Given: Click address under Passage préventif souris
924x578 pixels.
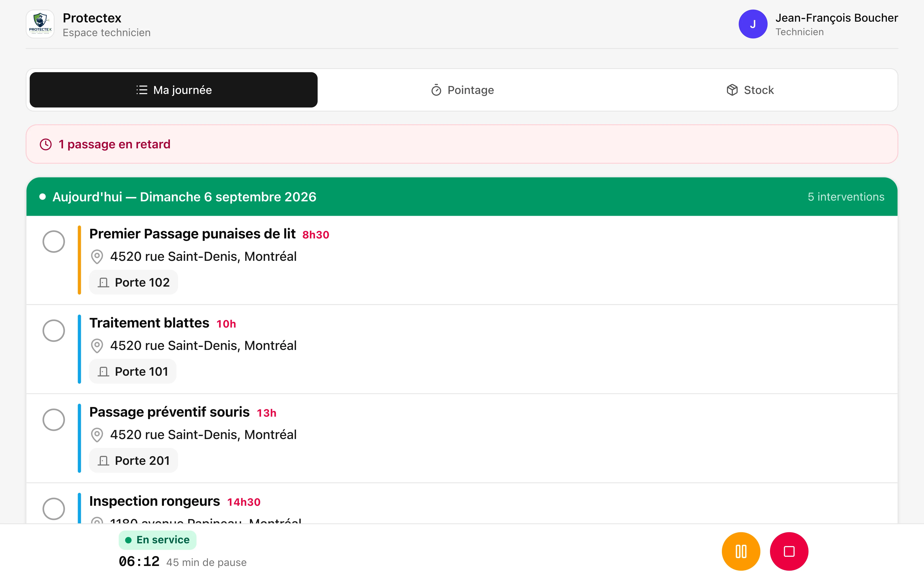Looking at the screenshot, I should click(204, 435).
